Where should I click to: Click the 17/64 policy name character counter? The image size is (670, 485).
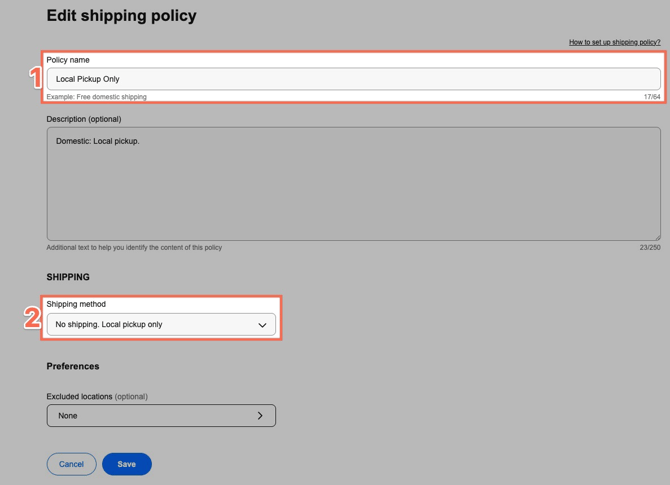click(651, 97)
